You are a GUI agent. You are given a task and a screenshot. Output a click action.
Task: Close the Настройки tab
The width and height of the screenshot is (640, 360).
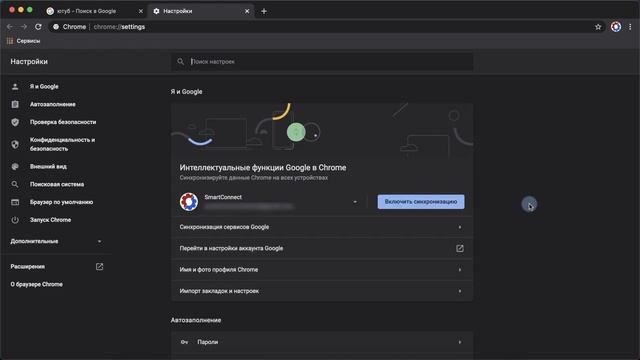point(247,11)
